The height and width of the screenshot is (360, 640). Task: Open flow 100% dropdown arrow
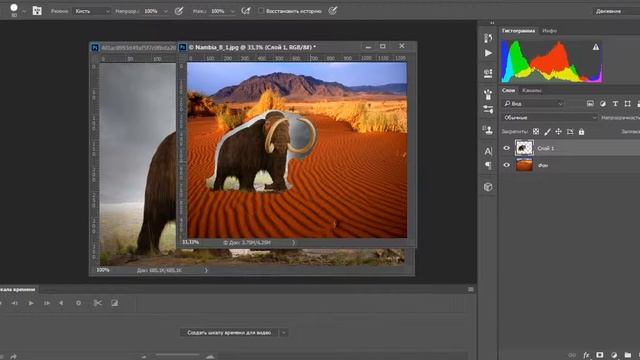tap(232, 11)
